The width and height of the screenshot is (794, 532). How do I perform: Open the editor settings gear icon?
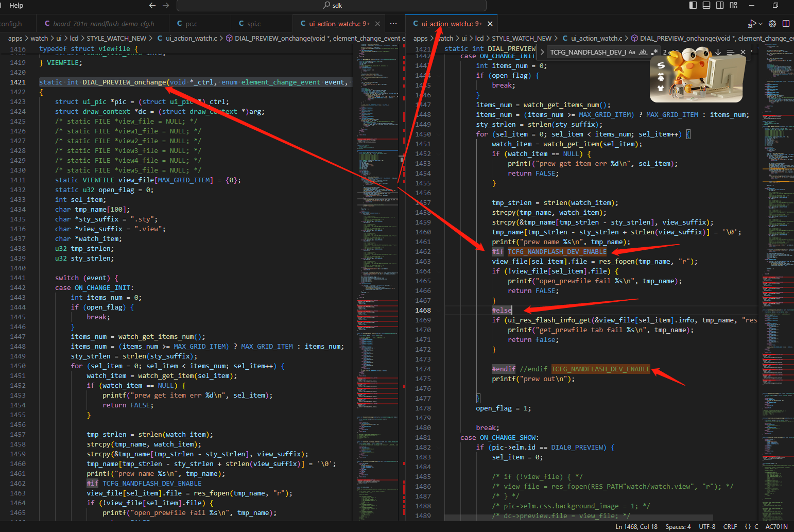[x=772, y=24]
